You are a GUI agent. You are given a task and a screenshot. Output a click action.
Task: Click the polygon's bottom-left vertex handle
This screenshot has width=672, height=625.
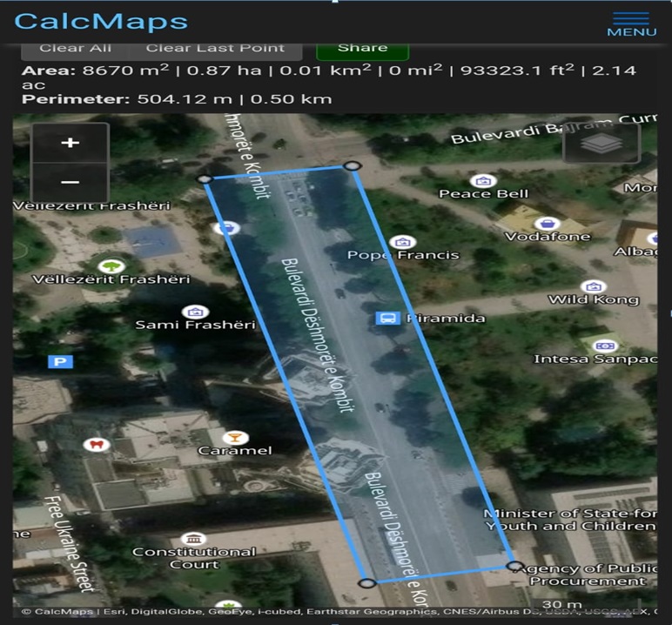tap(367, 582)
